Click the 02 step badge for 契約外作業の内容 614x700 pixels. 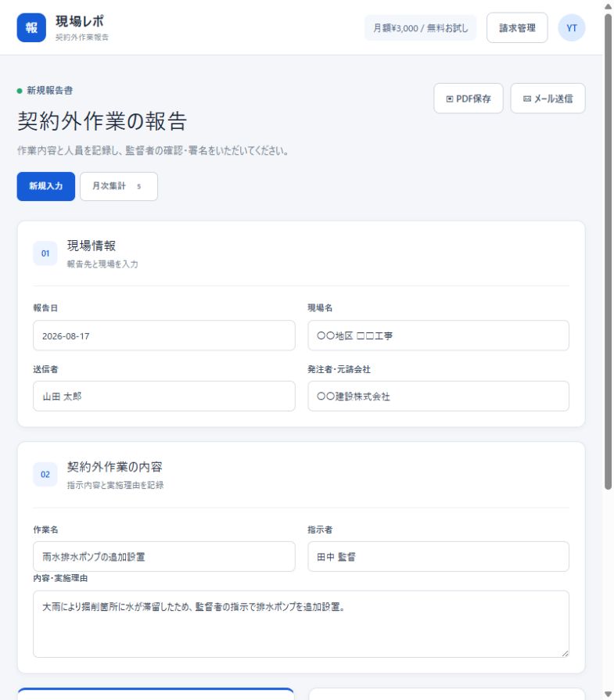click(x=45, y=475)
